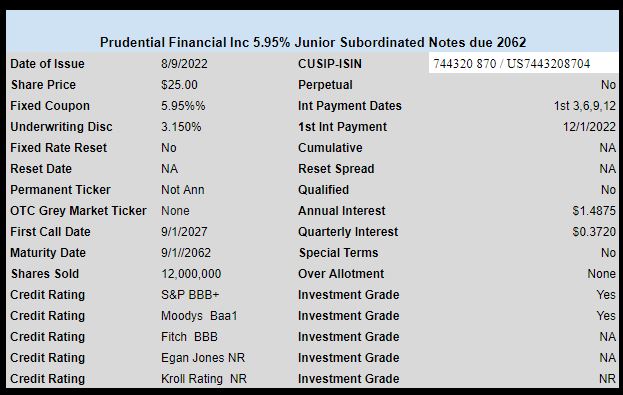623x395 pixels.
Task: Select the Maturity Date 9/1//2062 value
Action: tap(186, 253)
